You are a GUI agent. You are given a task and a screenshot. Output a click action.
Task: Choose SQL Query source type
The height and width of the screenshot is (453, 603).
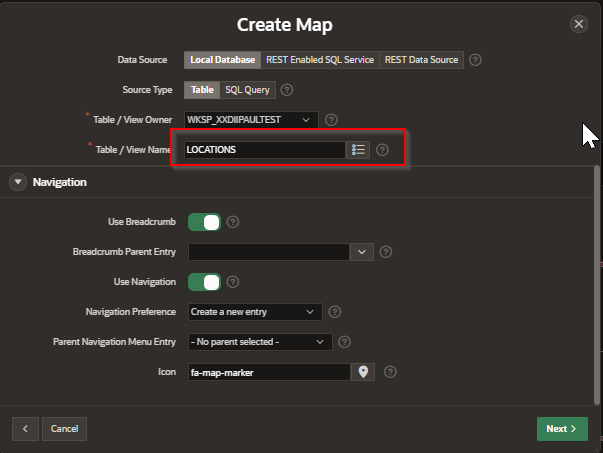[x=247, y=90]
